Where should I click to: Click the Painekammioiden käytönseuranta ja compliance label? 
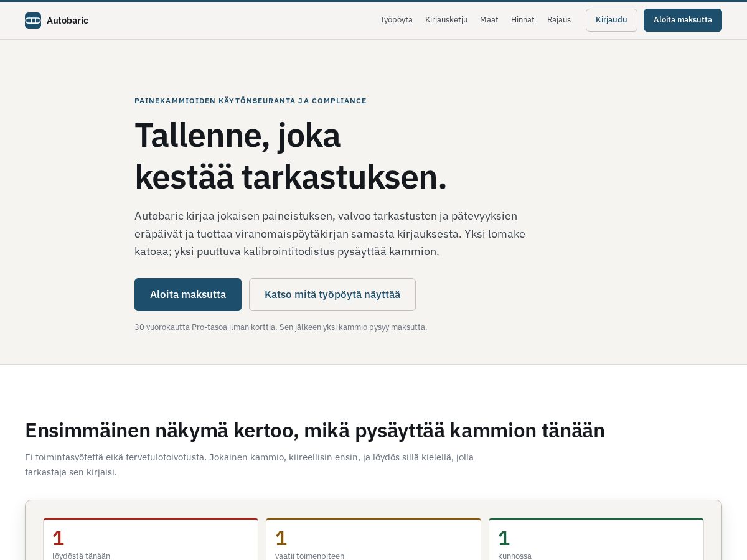(x=250, y=101)
